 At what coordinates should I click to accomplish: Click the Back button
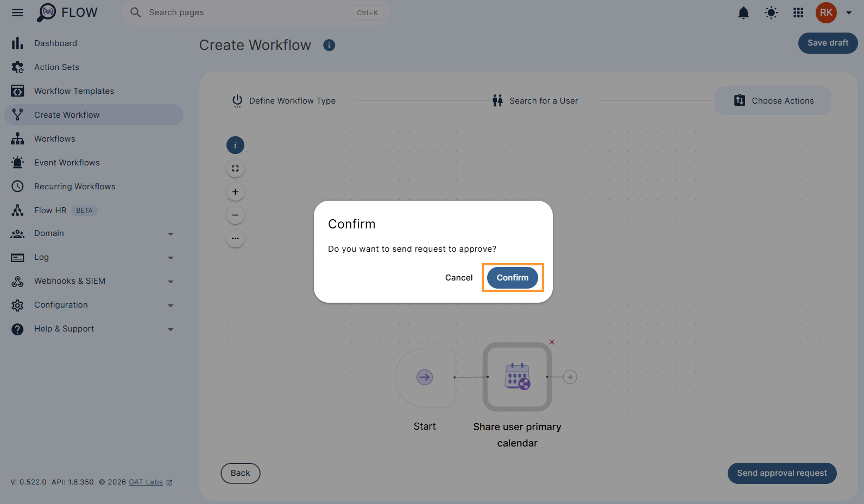[241, 473]
